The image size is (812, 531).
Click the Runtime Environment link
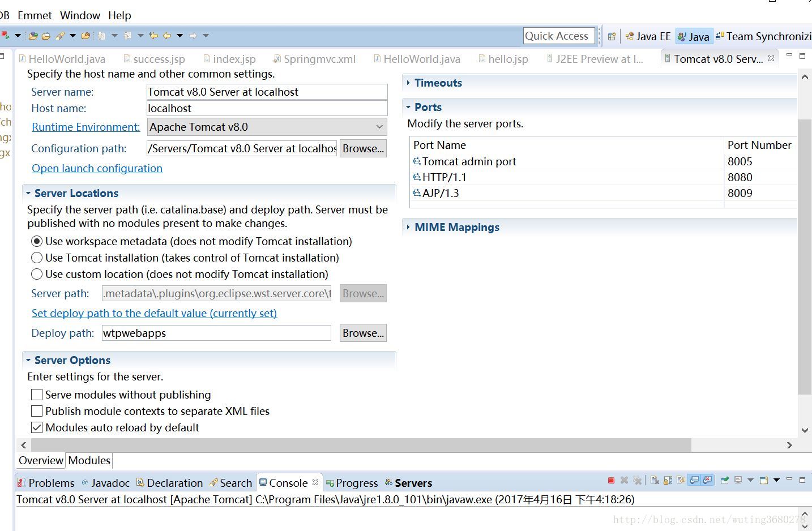[86, 127]
